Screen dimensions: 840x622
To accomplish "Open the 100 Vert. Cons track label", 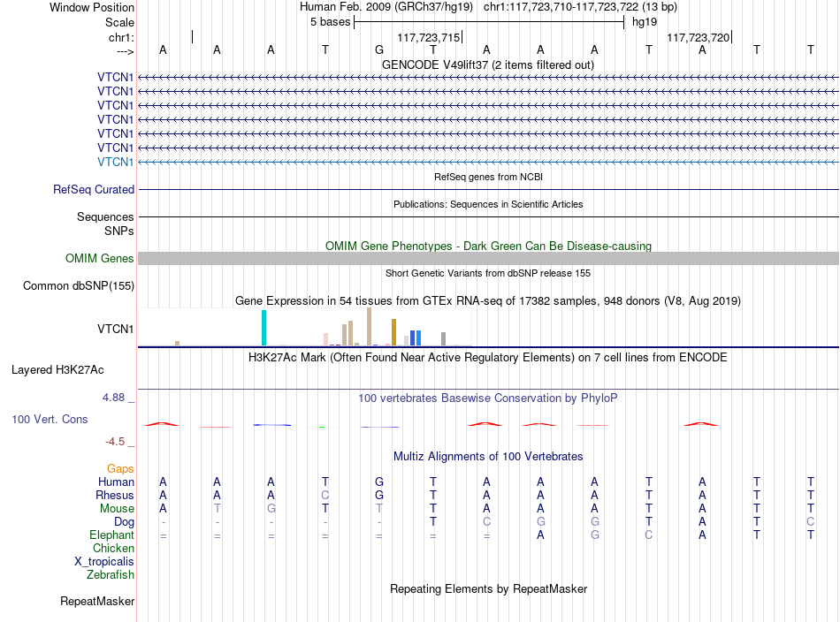I will [50, 419].
